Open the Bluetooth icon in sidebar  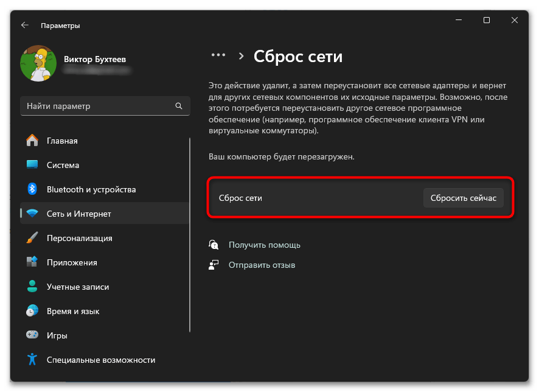click(32, 189)
